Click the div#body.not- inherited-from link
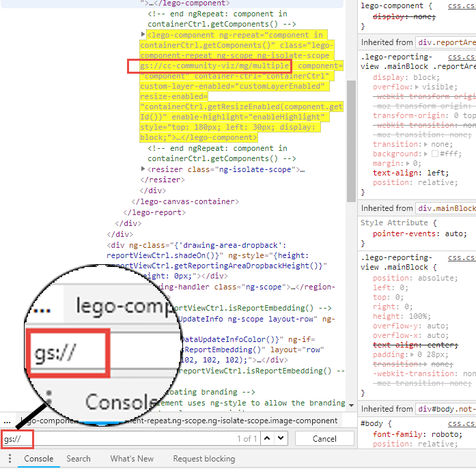476x469 pixels. click(446, 409)
